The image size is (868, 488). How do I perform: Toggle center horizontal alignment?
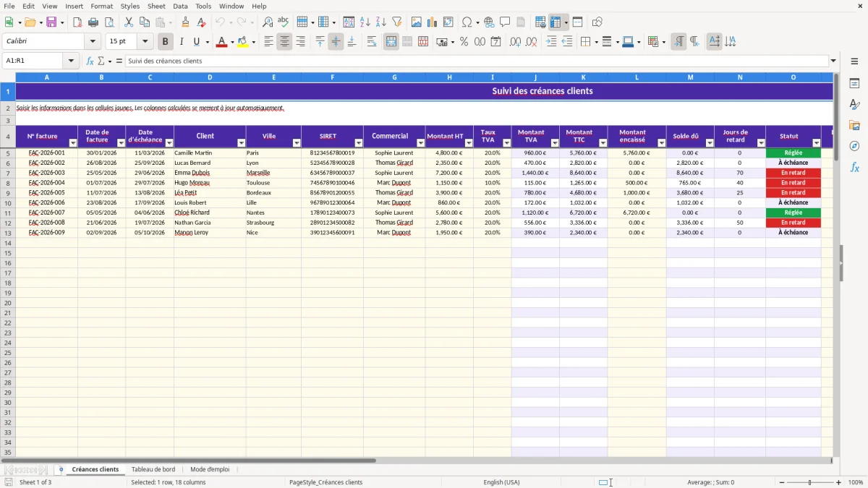[x=284, y=42]
